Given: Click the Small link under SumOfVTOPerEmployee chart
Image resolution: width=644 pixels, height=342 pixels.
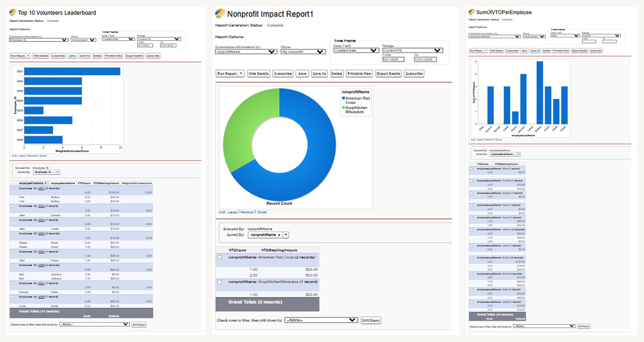Looking at the screenshot, I should 498,140.
